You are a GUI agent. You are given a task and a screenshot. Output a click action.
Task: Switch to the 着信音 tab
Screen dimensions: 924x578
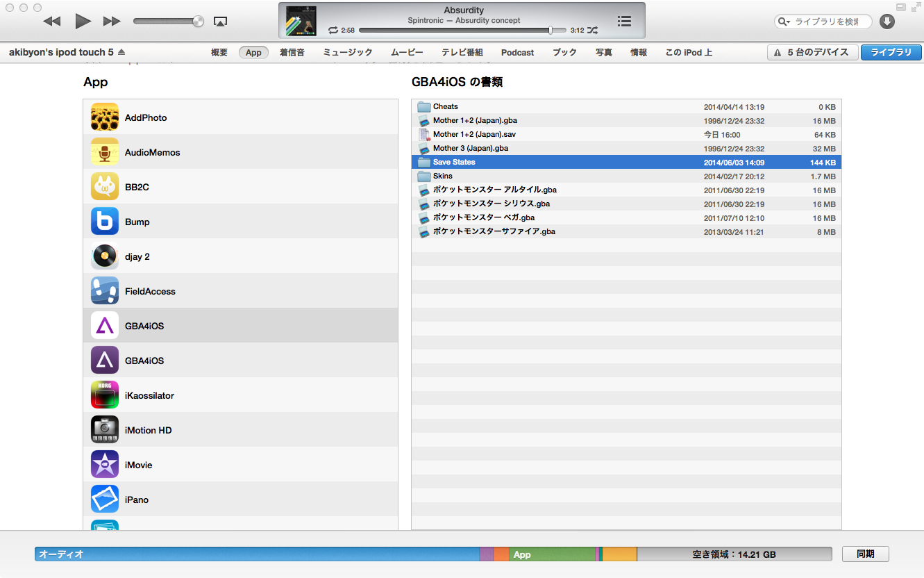(x=292, y=52)
